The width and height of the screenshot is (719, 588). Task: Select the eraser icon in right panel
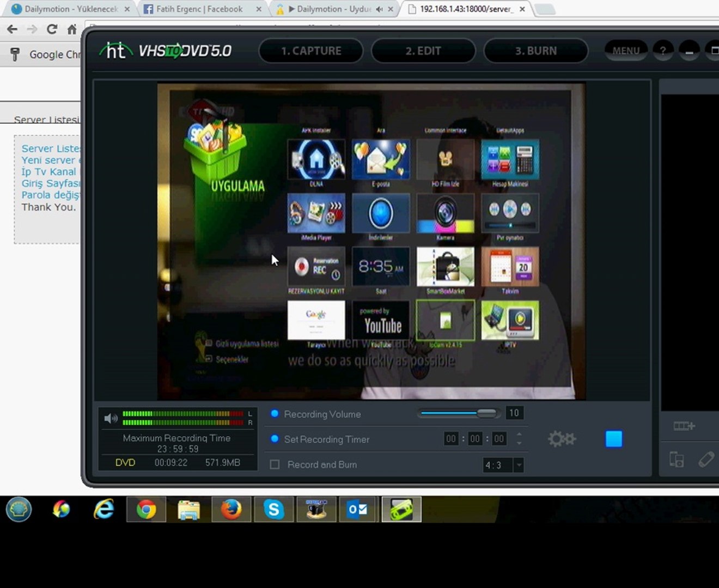tap(706, 460)
